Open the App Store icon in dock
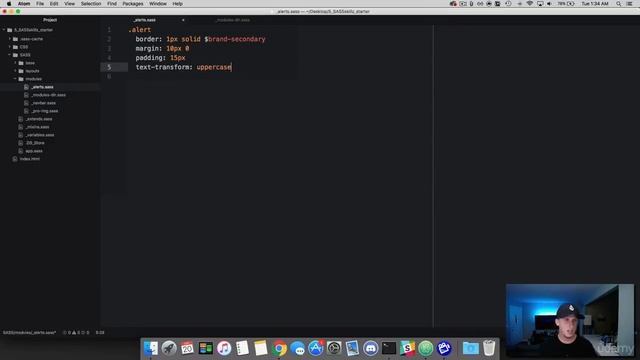640x360 pixels. click(316, 348)
